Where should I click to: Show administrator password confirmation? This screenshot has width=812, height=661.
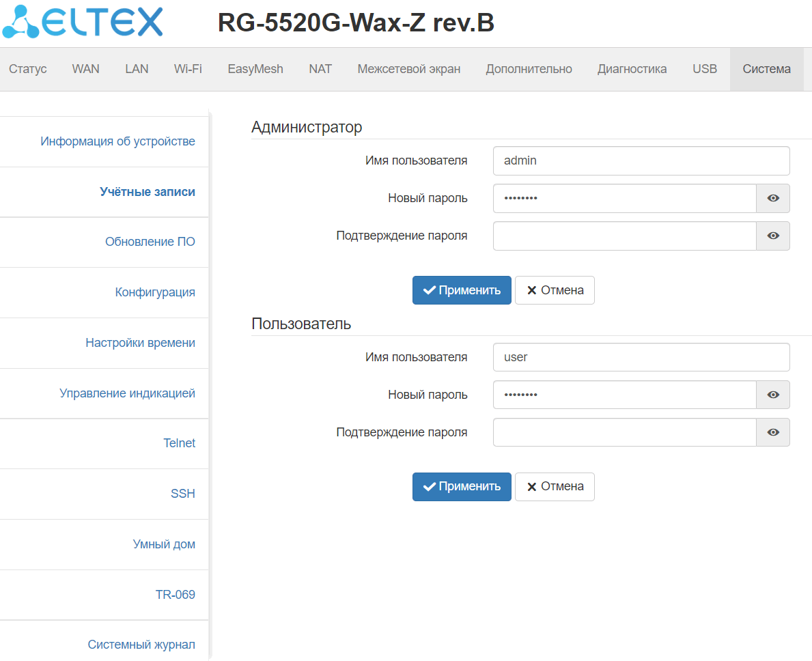[x=772, y=236]
